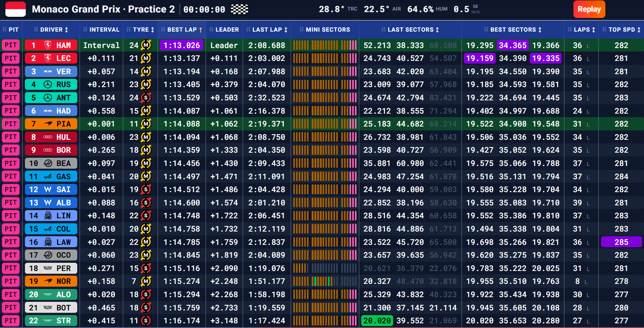
Task: Click the mini sectors bar in HAM's row
Action: pyautogui.click(x=325, y=45)
